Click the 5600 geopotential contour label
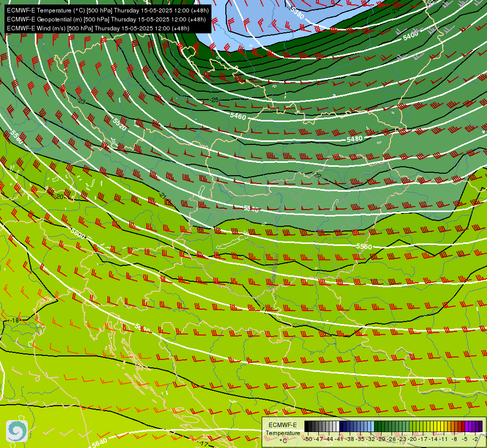 [78, 234]
